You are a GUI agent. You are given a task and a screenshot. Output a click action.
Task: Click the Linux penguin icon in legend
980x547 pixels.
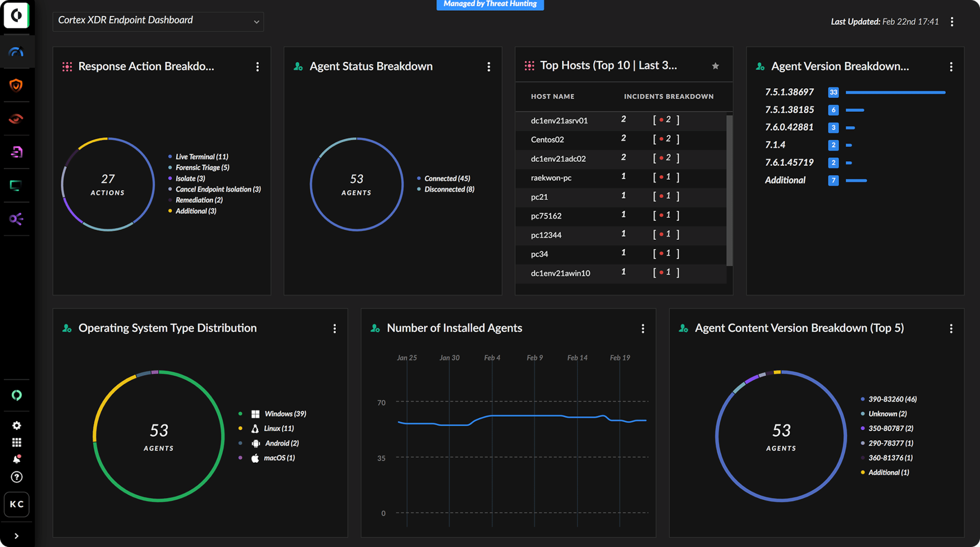pyautogui.click(x=255, y=429)
